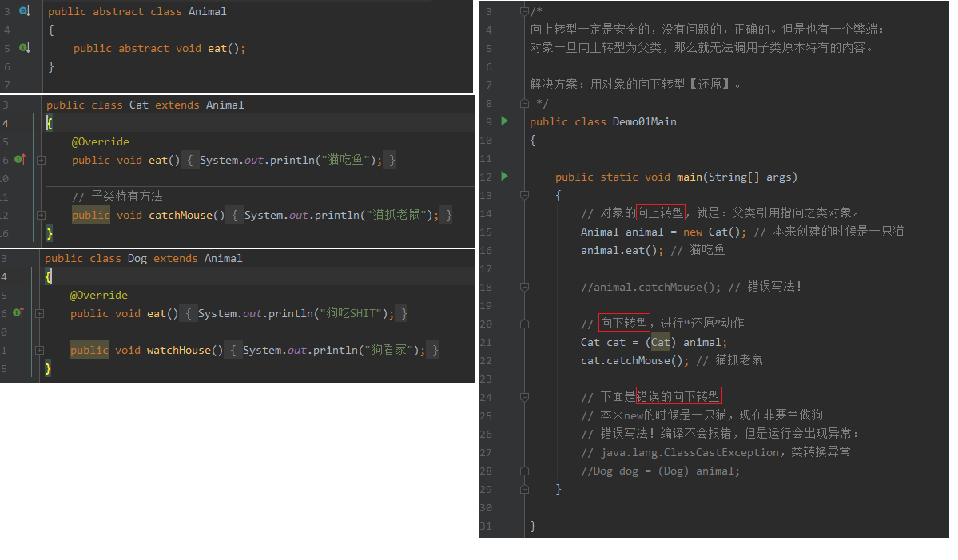Click the @Override annotation in Cat class
958x560 pixels.
click(100, 141)
